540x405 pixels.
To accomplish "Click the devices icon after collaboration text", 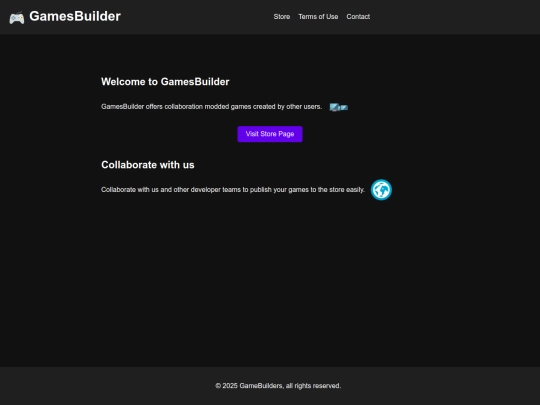I will [339, 107].
